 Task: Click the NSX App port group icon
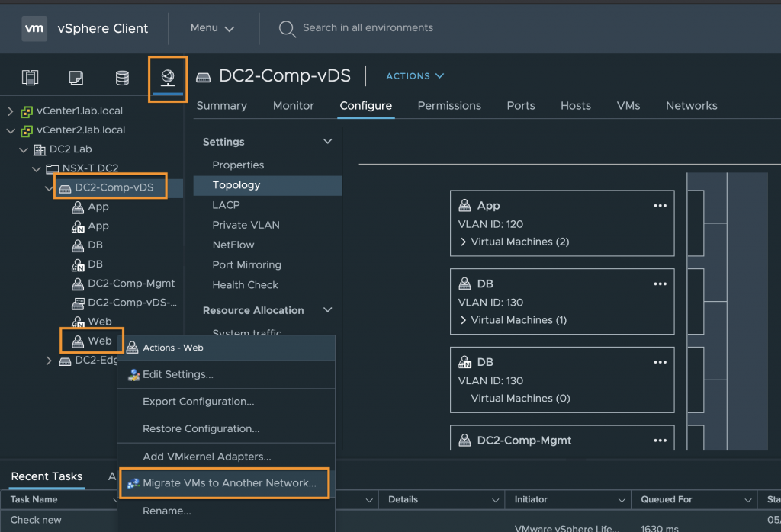coord(78,226)
